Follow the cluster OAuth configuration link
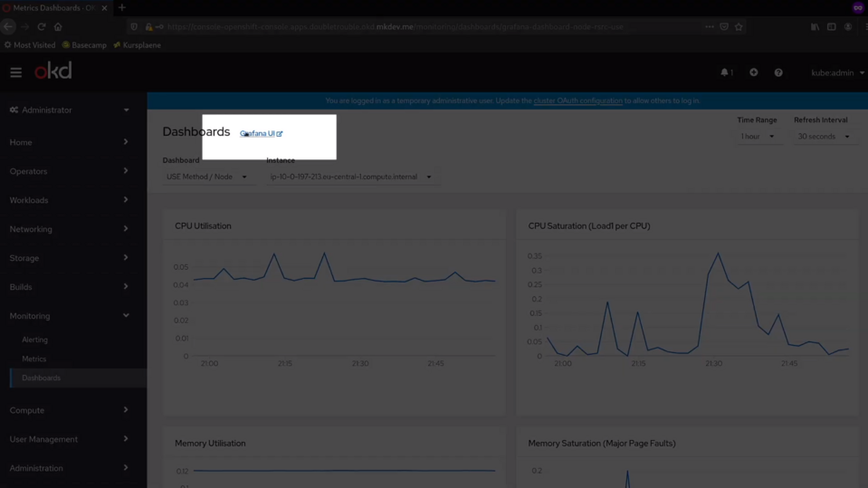Viewport: 868px width, 488px height. (x=578, y=100)
